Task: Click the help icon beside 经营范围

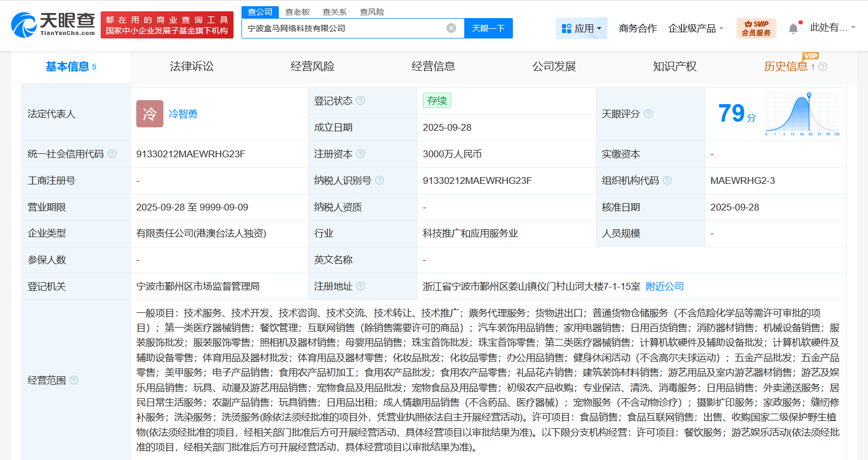Action: 74,380
